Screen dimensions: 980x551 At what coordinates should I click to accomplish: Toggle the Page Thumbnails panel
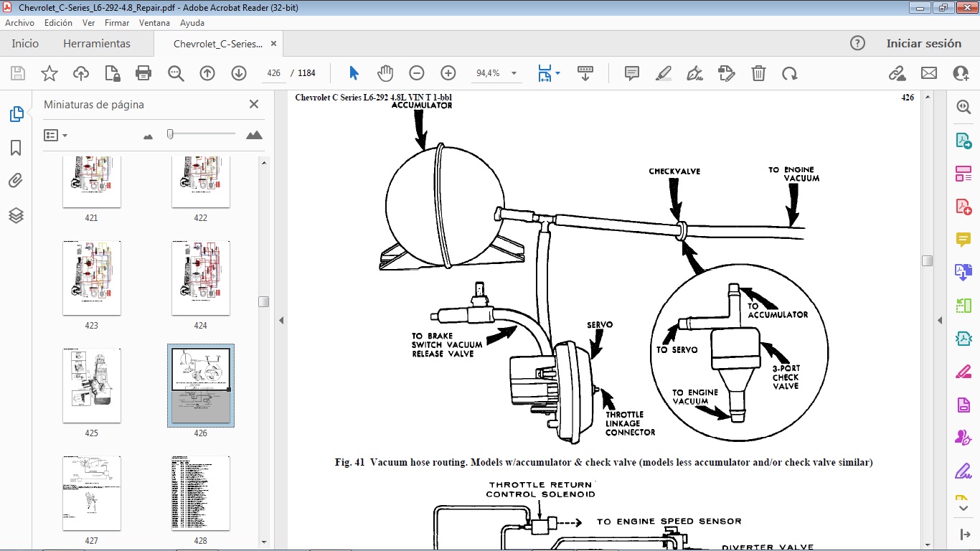pos(16,114)
